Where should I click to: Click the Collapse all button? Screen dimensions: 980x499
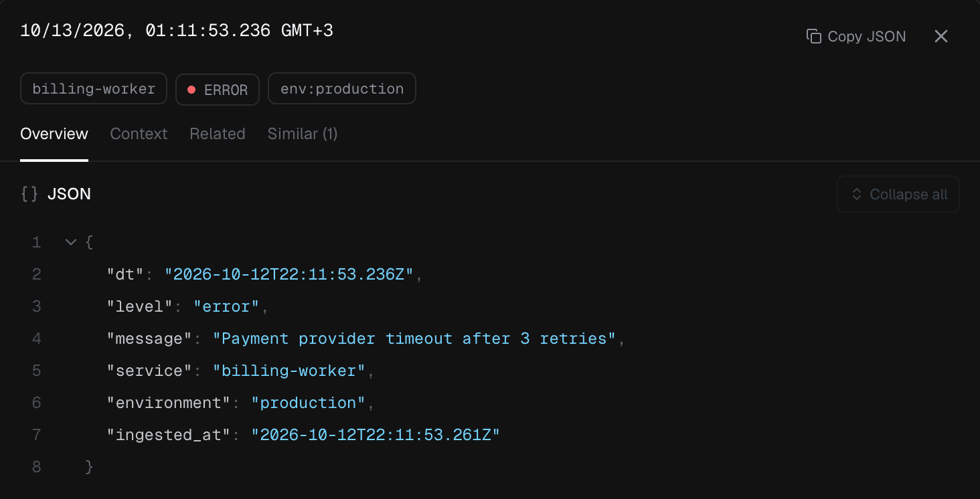(x=898, y=194)
